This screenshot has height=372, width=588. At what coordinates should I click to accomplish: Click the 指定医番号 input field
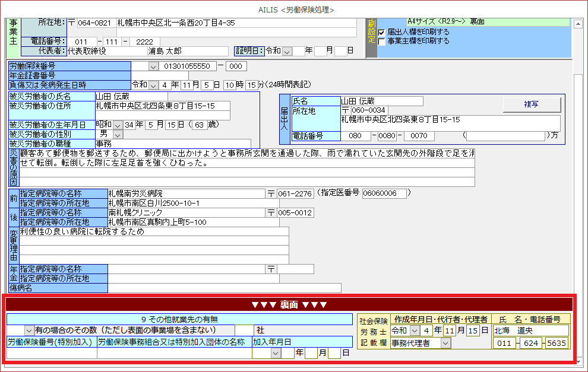(384, 193)
